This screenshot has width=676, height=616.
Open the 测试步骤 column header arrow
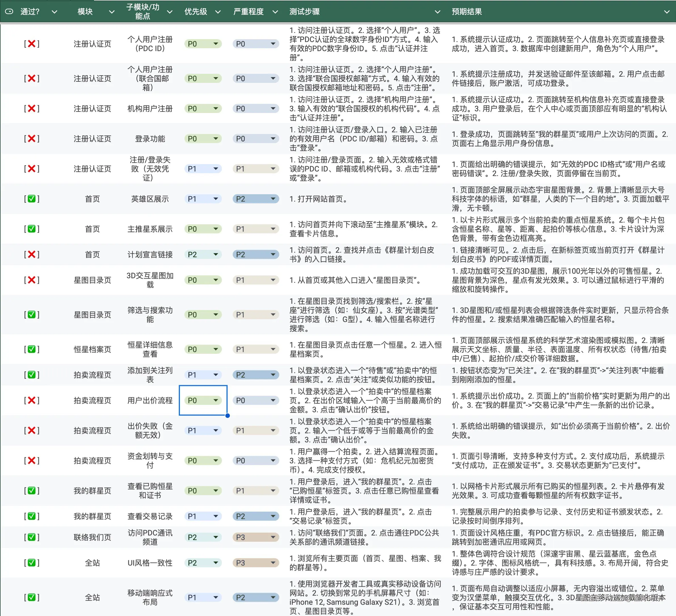(x=437, y=12)
